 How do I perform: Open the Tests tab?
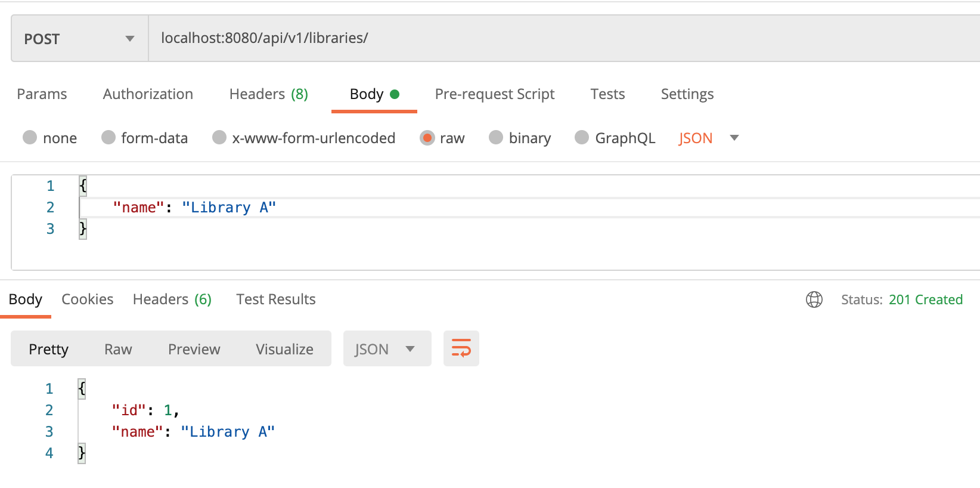click(607, 94)
